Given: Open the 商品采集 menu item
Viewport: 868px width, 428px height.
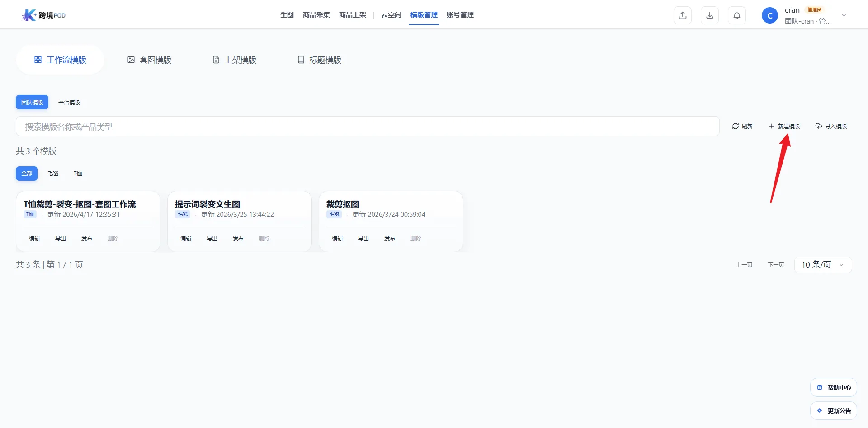Looking at the screenshot, I should click(316, 15).
